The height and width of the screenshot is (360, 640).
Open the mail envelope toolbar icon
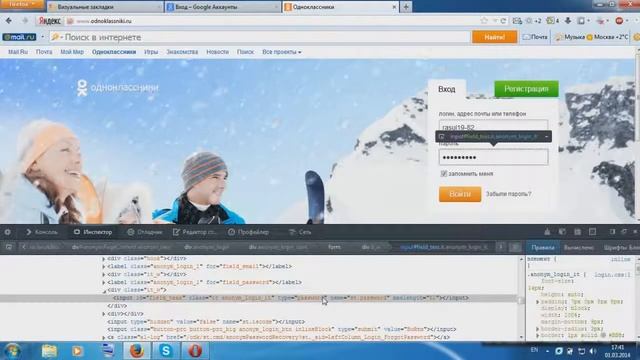pos(517,20)
